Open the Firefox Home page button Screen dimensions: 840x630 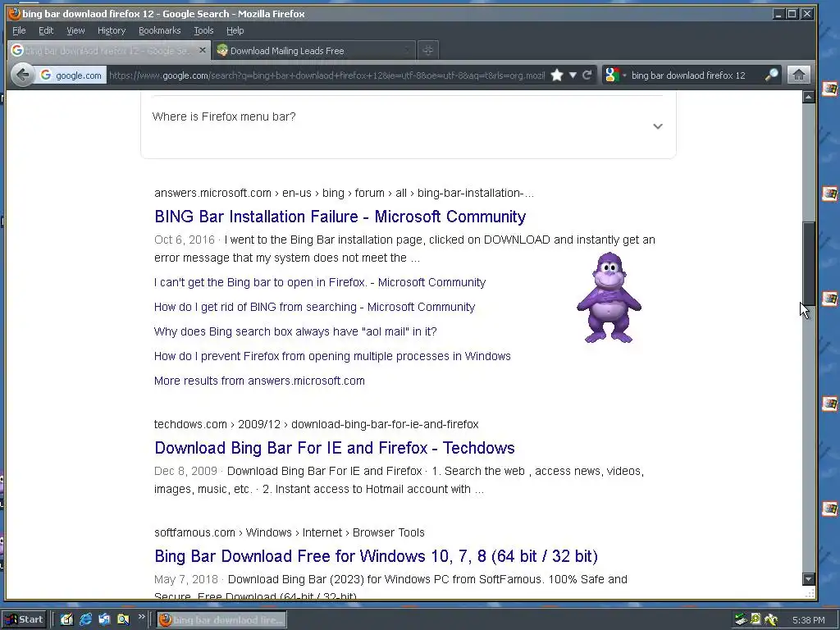(x=798, y=75)
